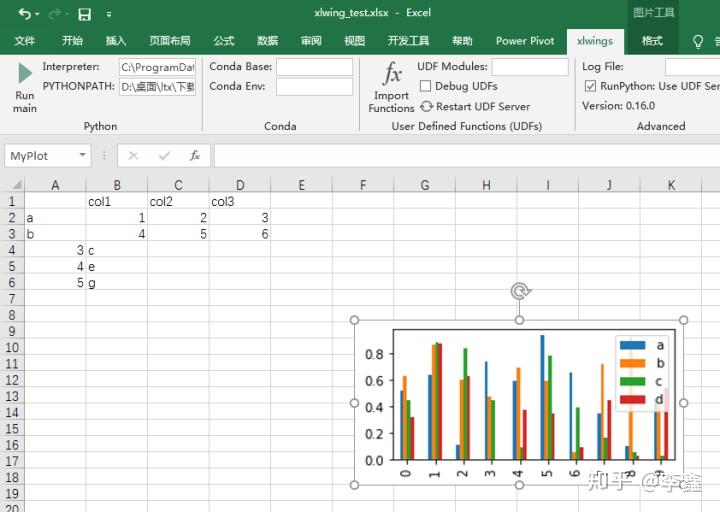Click cell containing col2
The height and width of the screenshot is (512, 720).
(178, 202)
